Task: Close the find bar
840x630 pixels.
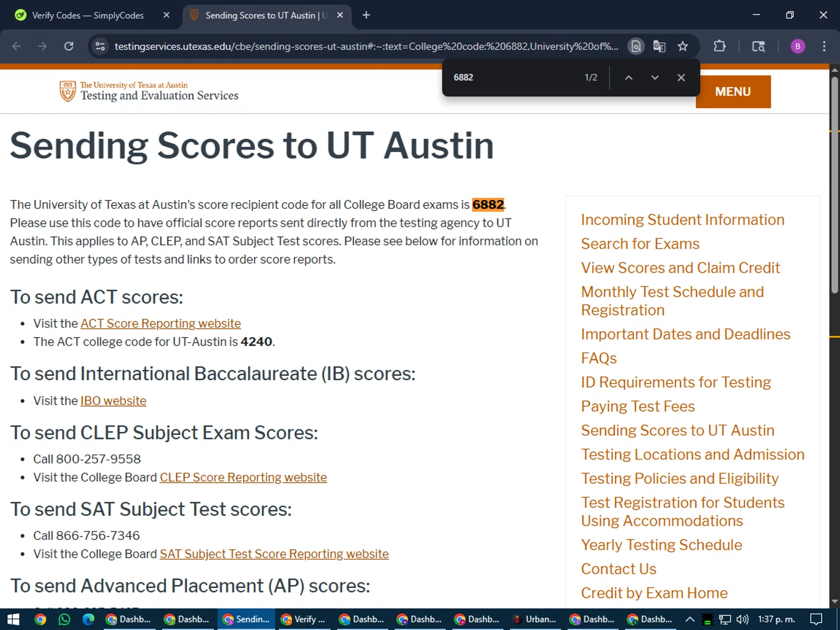Action: 681,77
